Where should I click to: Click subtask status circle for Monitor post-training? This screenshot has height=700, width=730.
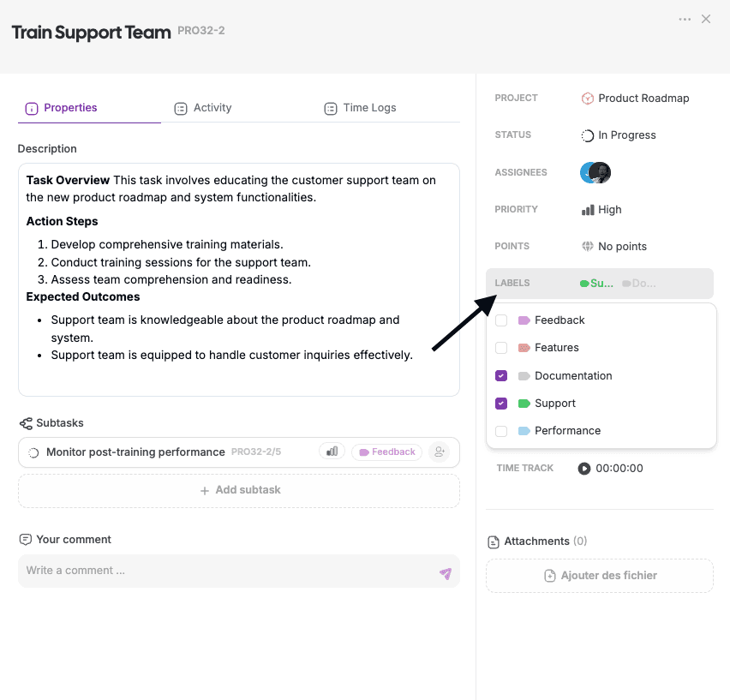[x=33, y=453]
